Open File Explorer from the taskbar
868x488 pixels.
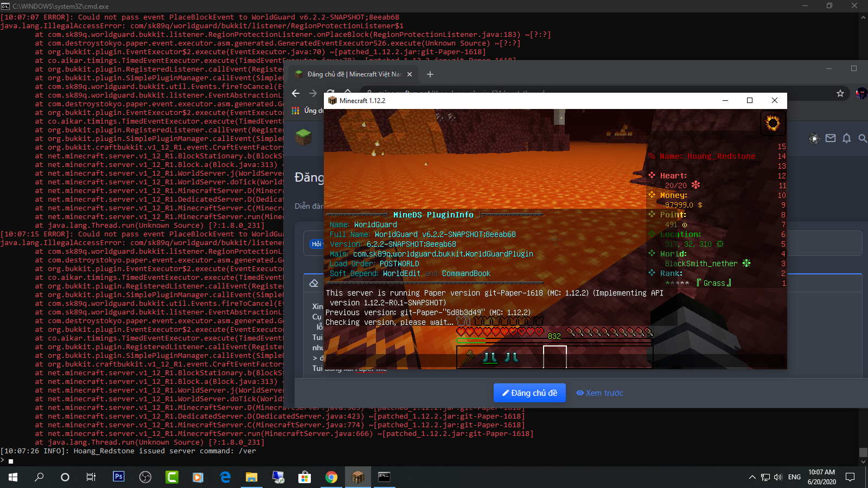coord(251,477)
